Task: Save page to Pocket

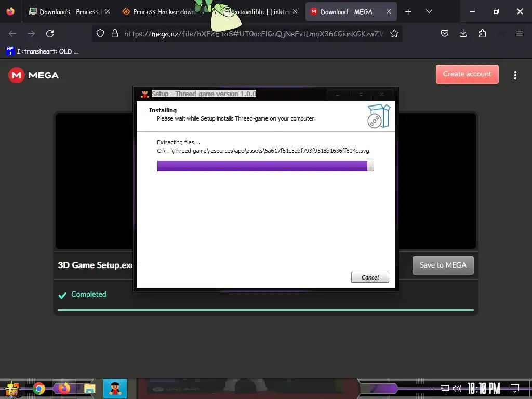Action: tap(445, 33)
